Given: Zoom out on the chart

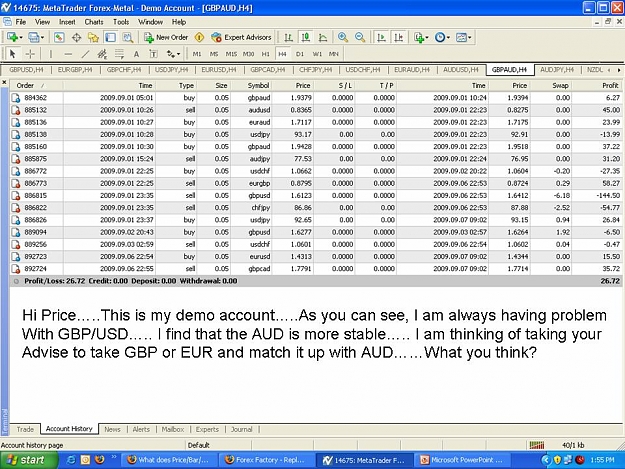Looking at the screenshot, I should click(360, 37).
